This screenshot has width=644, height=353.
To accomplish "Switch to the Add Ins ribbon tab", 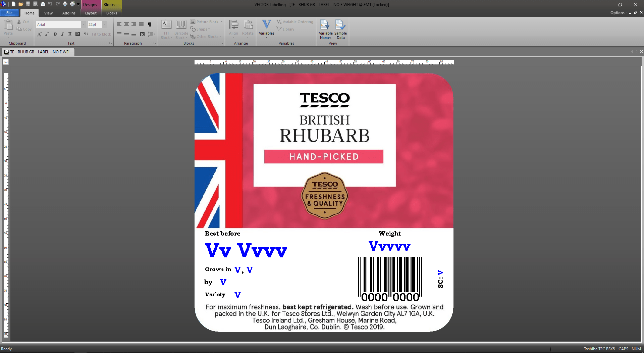I will coord(69,13).
